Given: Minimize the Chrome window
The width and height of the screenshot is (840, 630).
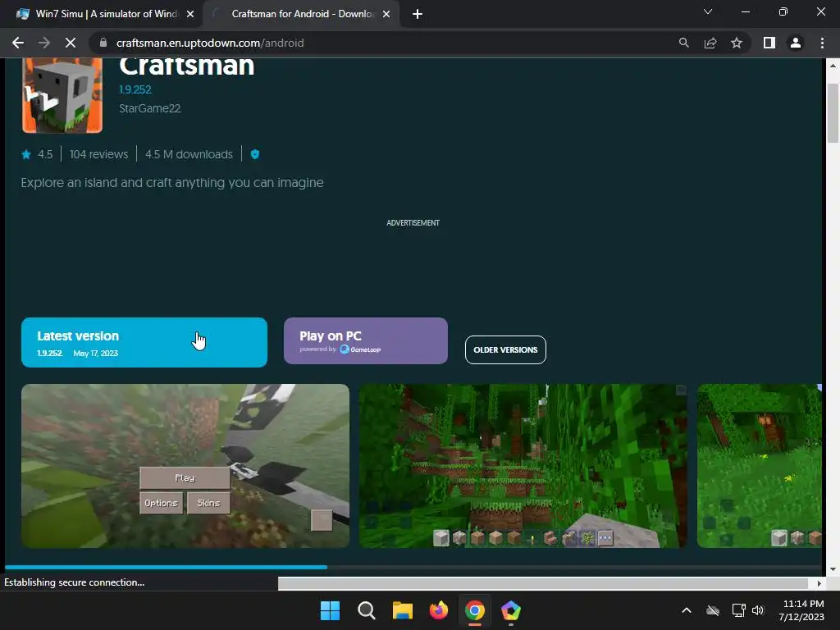Looking at the screenshot, I should (x=745, y=11).
